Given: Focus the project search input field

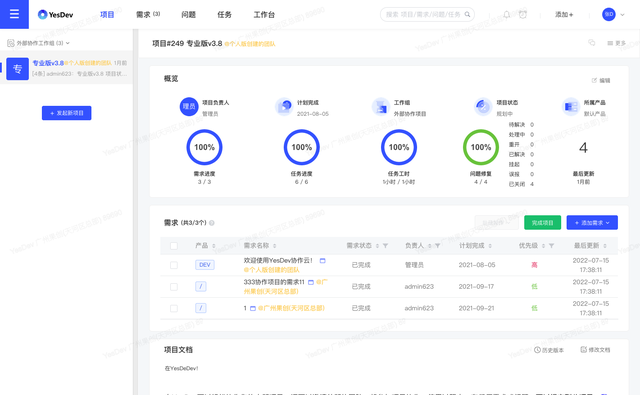Looking at the screenshot, I should click(427, 15).
